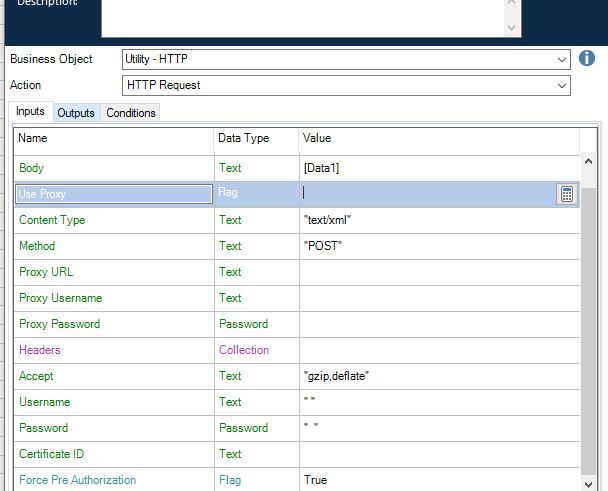The image size is (608, 491).
Task: Open the Business Object dropdown
Action: click(x=561, y=60)
